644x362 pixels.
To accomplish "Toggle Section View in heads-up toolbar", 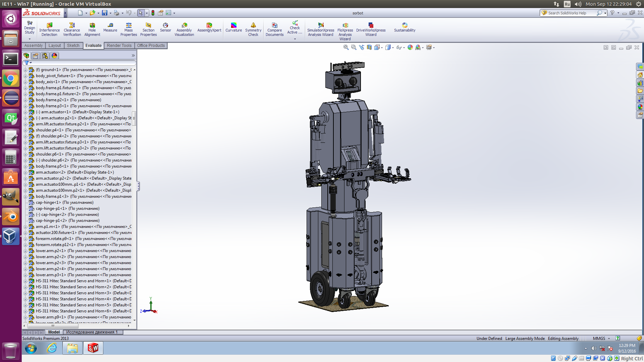I will pyautogui.click(x=369, y=48).
